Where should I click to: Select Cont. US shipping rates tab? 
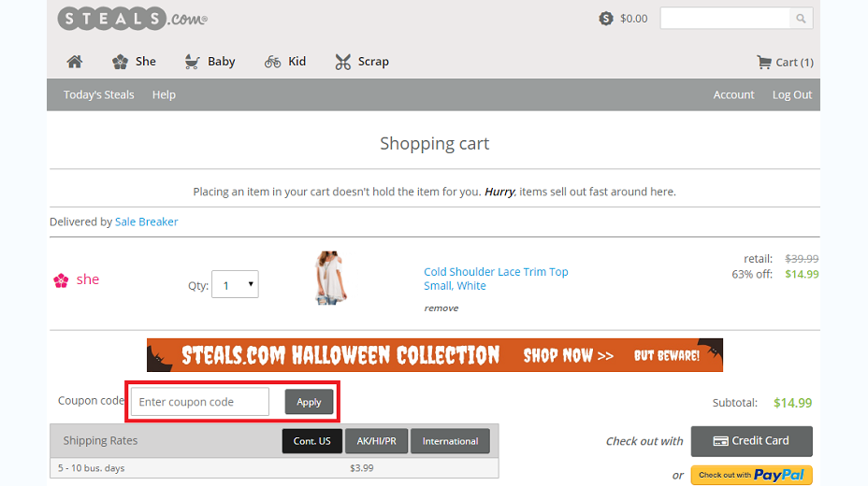312,441
